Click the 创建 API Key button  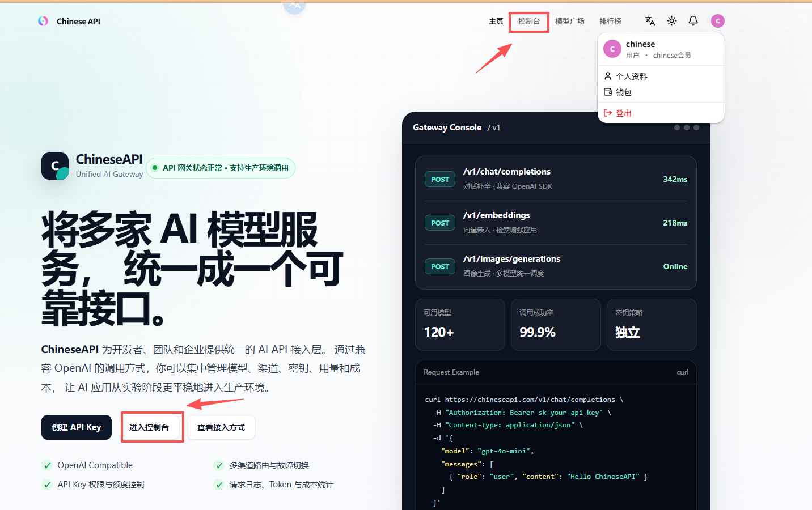coord(77,427)
